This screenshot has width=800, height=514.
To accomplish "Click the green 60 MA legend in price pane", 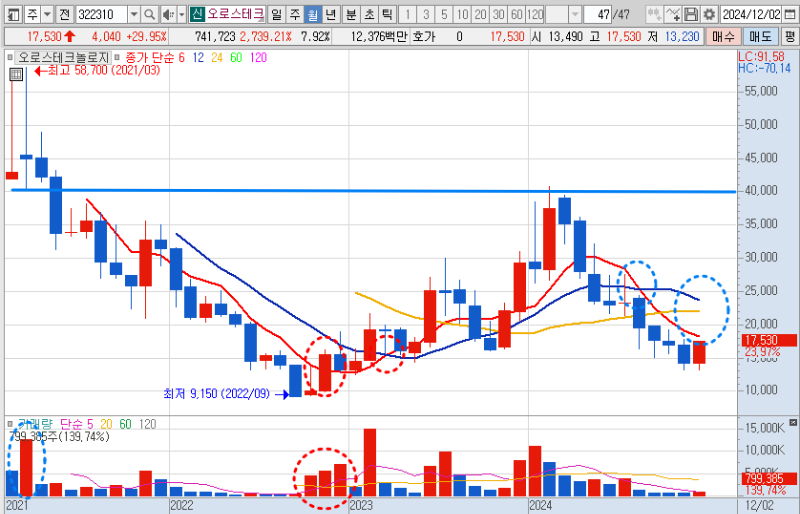I will pos(236,58).
